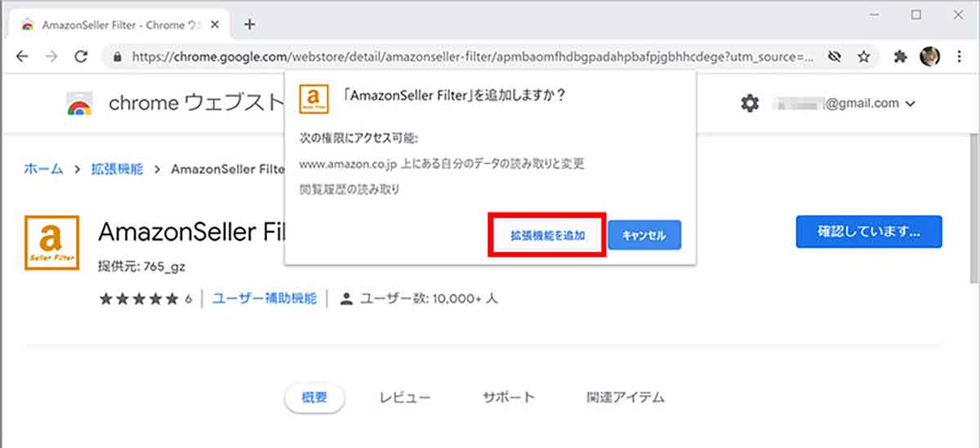The image size is (980, 448).
Task: Open web store settings gear icon
Action: pyautogui.click(x=749, y=104)
